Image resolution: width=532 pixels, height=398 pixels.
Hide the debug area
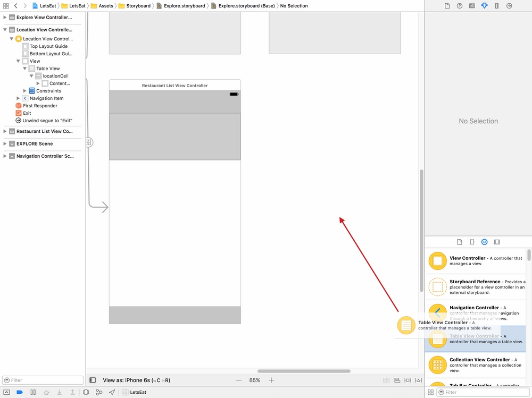pyautogui.click(x=6, y=392)
